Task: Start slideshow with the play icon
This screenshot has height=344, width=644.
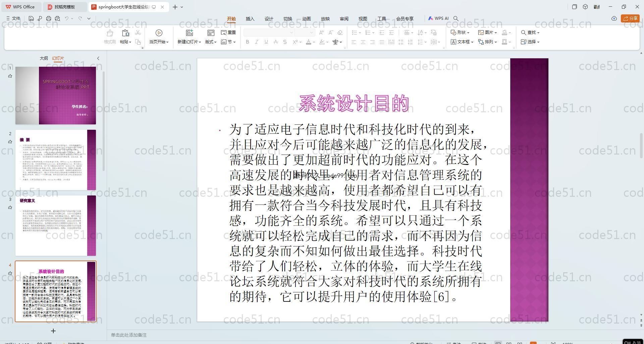Action: point(159,33)
